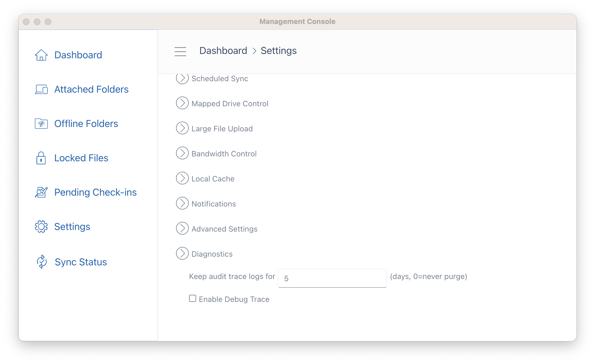Screen dimensions: 595x364
Task: Click the Diagnostics label
Action: (212, 254)
